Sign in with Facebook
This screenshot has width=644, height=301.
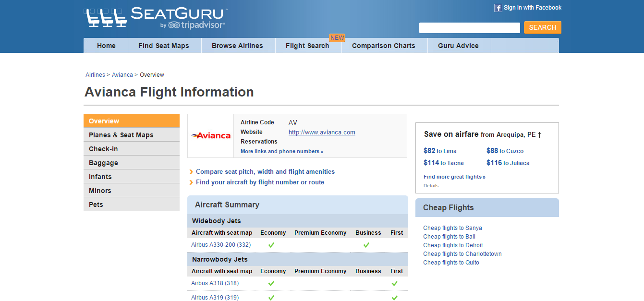(533, 8)
